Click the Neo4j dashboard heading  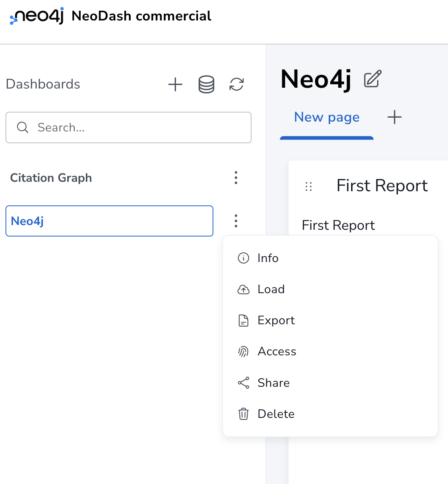316,79
